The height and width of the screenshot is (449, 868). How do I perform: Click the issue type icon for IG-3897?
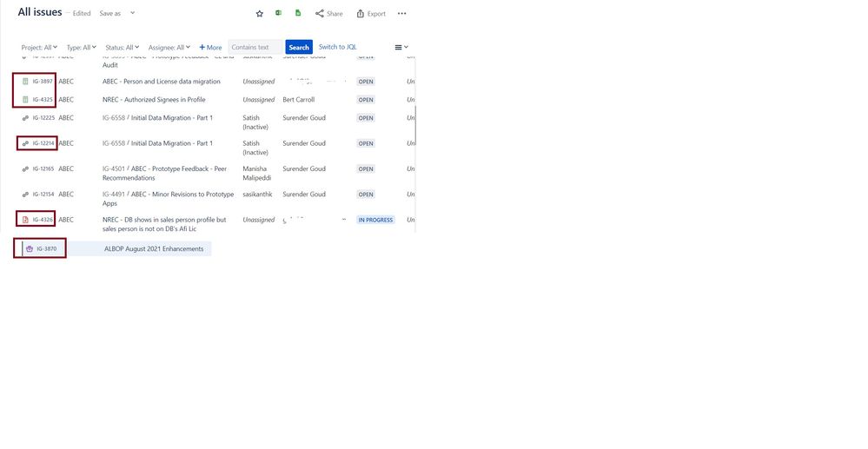coord(25,82)
